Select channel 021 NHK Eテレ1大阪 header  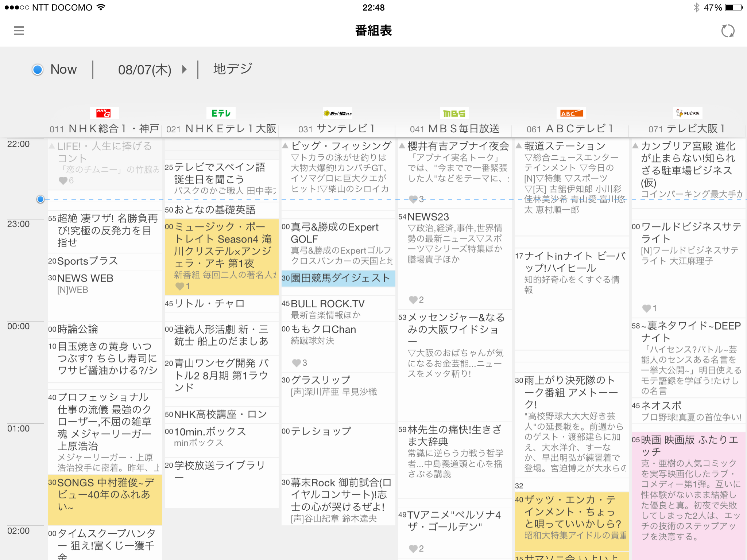pyautogui.click(x=221, y=129)
